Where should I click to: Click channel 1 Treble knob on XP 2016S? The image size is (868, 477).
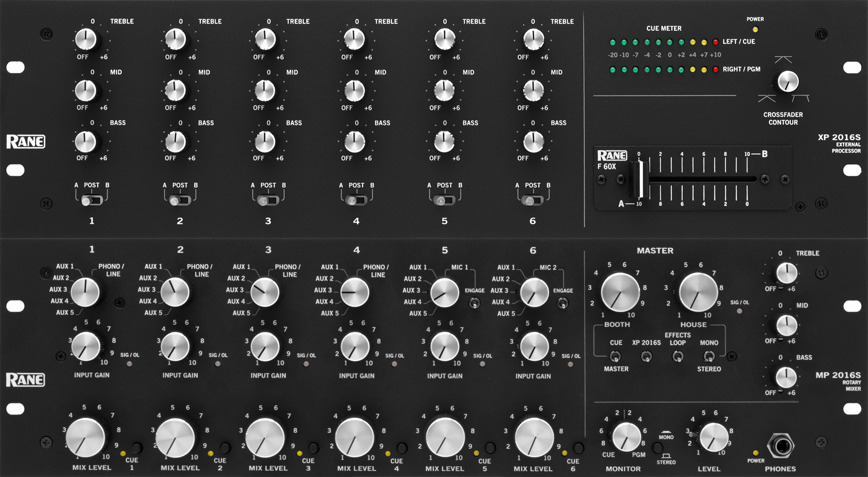point(86,39)
